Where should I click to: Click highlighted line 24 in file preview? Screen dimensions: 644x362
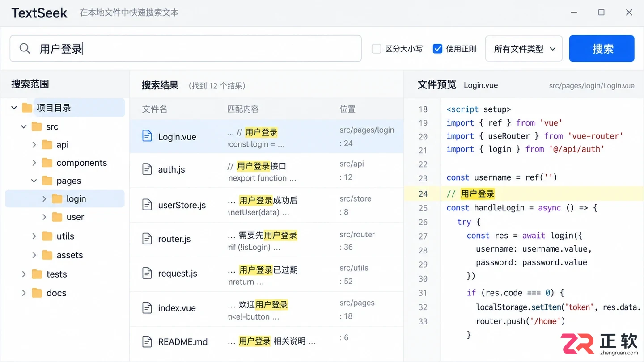(x=524, y=194)
